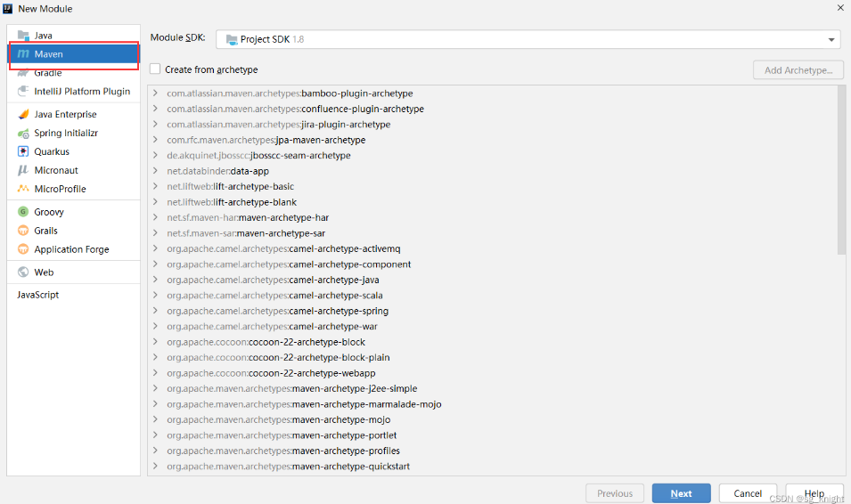Choose JavaScript module category
The image size is (851, 504).
coord(73,295)
